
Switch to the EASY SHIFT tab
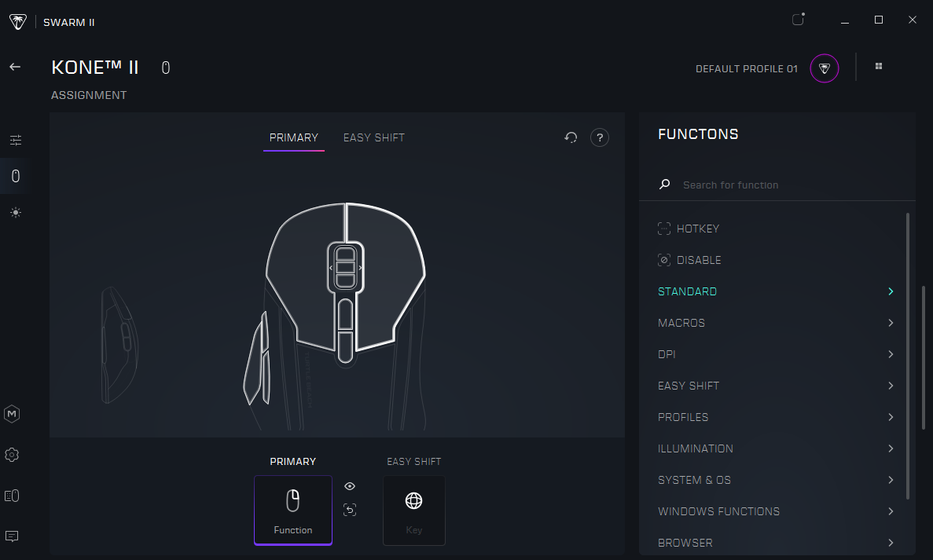[x=373, y=138]
